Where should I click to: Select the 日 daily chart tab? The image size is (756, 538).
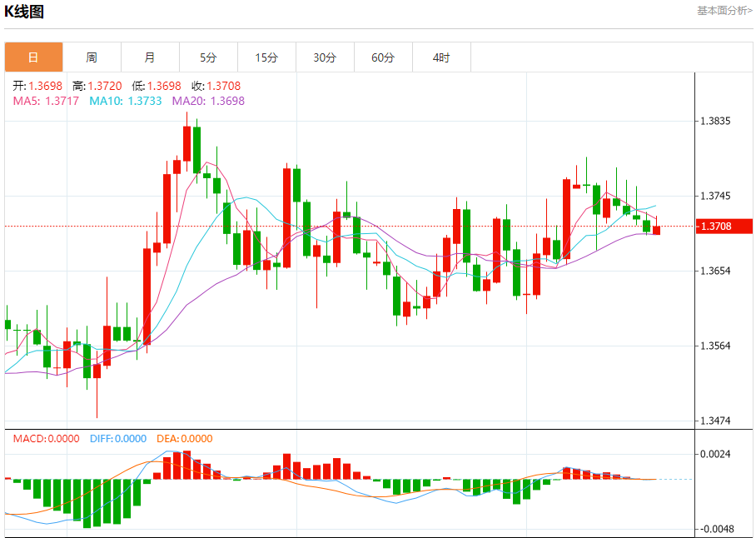(x=34, y=57)
